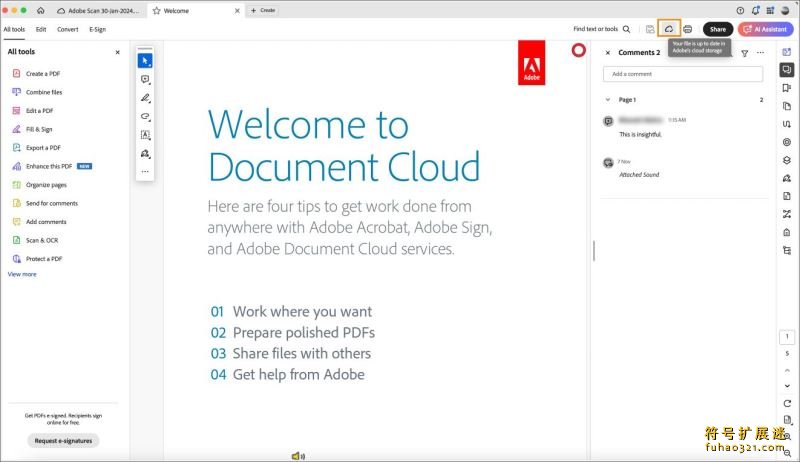Rotate the page view clockwise
The width and height of the screenshot is (800, 462).
coord(787,403)
